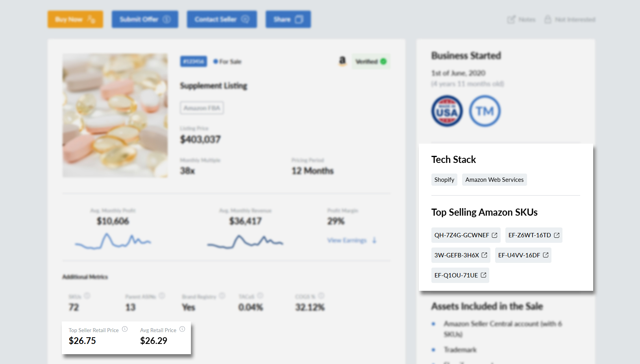Open external link icon for QH-7Z4G-GCWNEF
640x364 pixels.
pos(495,235)
